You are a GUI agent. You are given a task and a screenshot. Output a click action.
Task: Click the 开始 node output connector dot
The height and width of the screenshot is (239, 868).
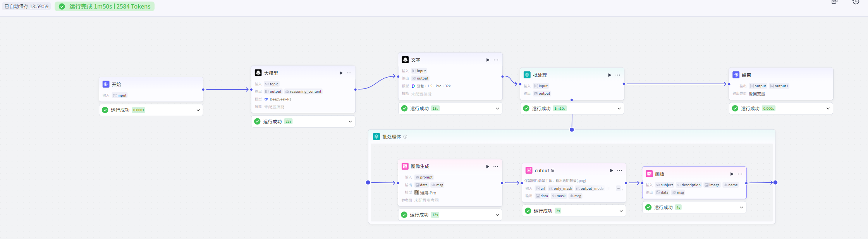pos(203,90)
